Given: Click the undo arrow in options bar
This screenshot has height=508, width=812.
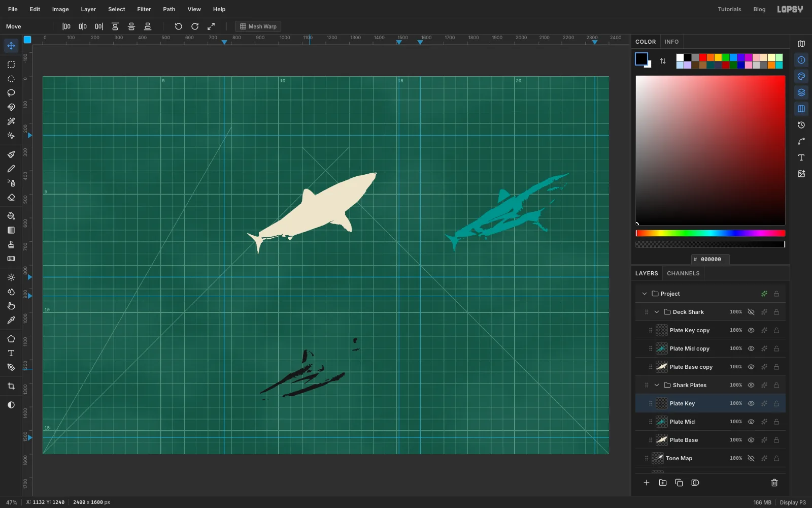Looking at the screenshot, I should pyautogui.click(x=179, y=26).
